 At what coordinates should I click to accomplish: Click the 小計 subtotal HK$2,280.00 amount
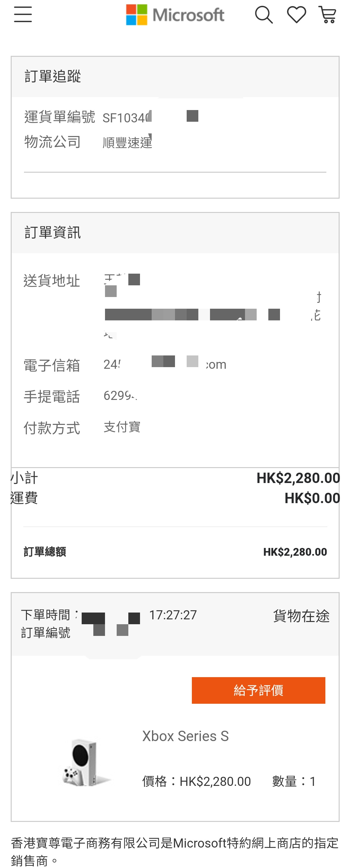(x=298, y=478)
